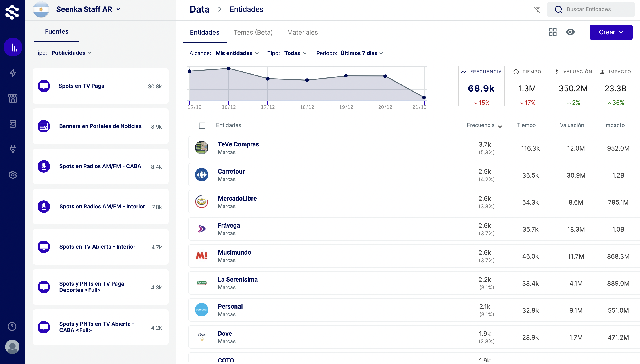Open the database icon in the sidebar
This screenshot has height=364, width=640.
pyautogui.click(x=13, y=123)
